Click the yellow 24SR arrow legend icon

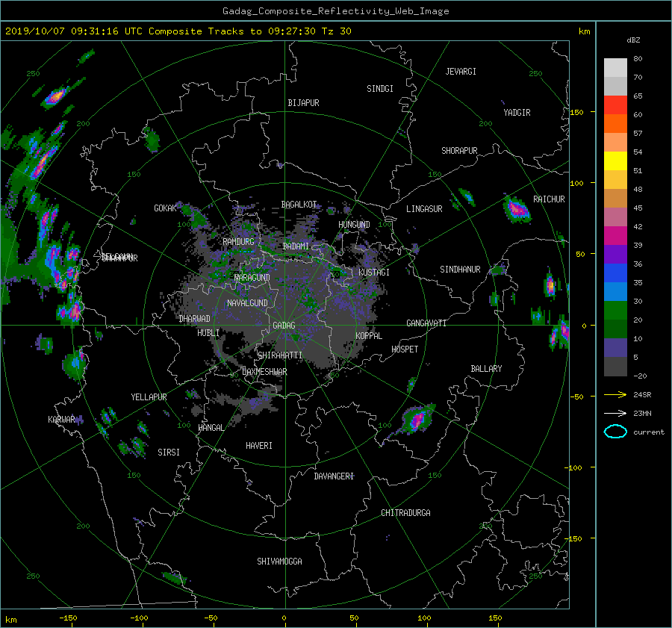[615, 394]
